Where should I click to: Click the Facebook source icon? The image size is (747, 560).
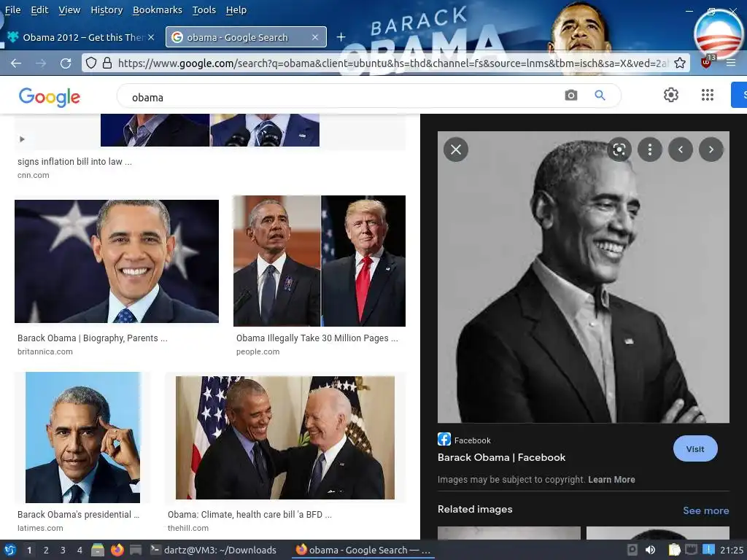444,439
